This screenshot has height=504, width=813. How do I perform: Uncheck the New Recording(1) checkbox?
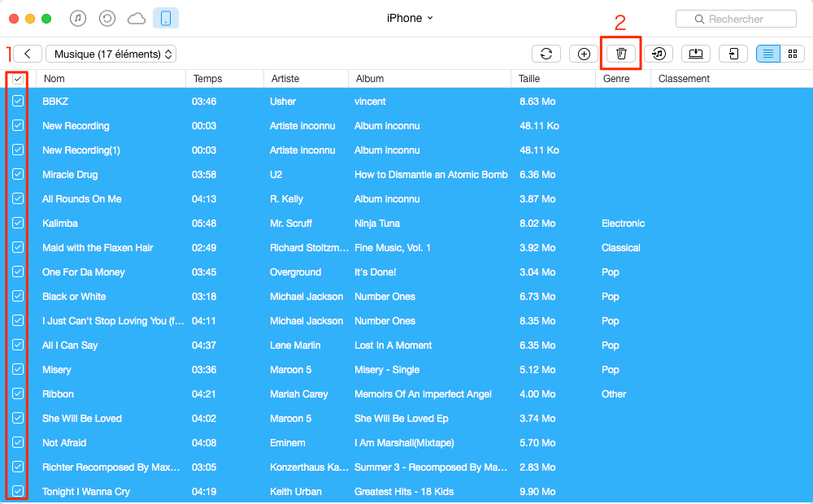[18, 150]
